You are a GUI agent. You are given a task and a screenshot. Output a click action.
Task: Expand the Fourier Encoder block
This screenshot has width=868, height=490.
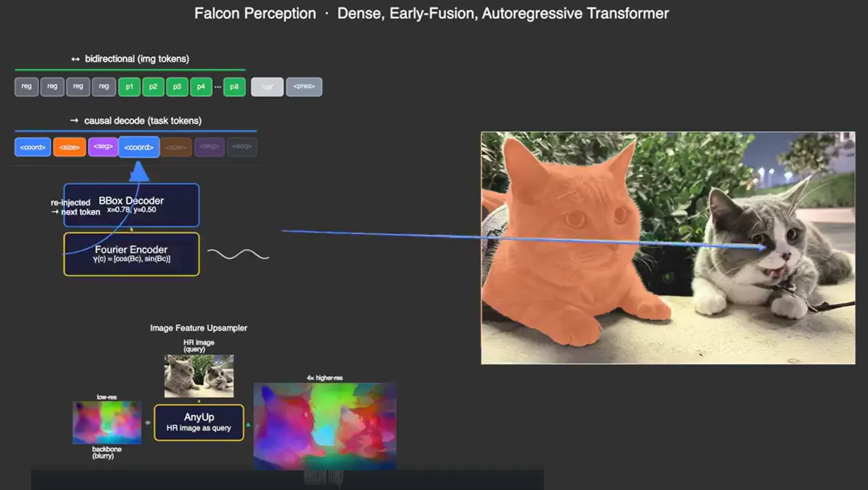131,253
